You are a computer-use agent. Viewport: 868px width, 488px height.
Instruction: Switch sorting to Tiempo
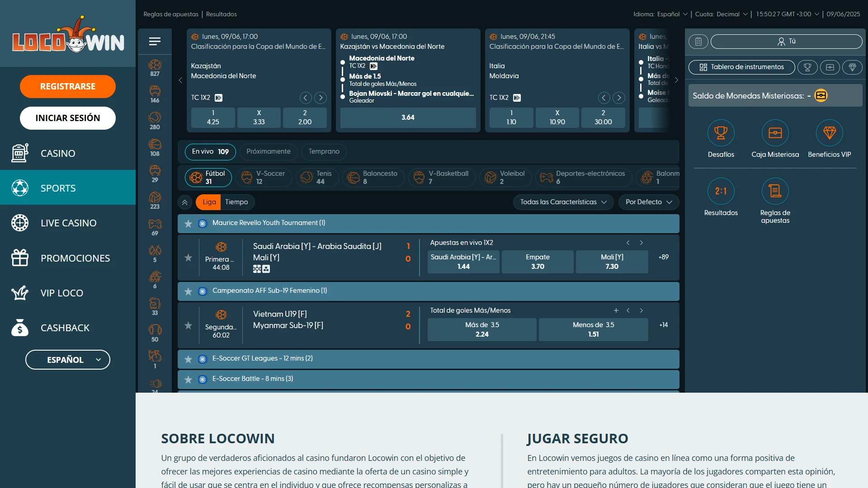237,202
